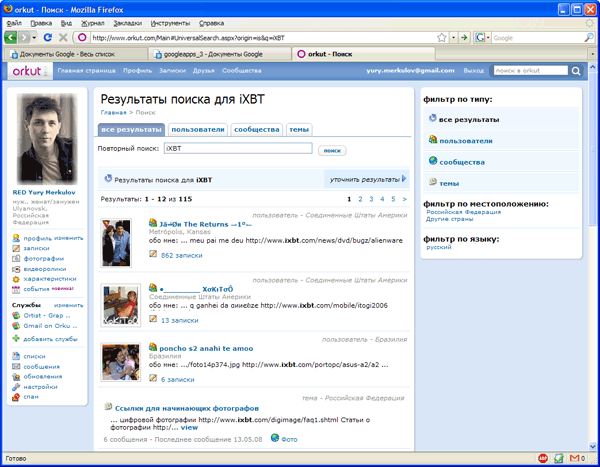Click globe icon of сообщества filter
The height and width of the screenshot is (467, 600).
(433, 161)
